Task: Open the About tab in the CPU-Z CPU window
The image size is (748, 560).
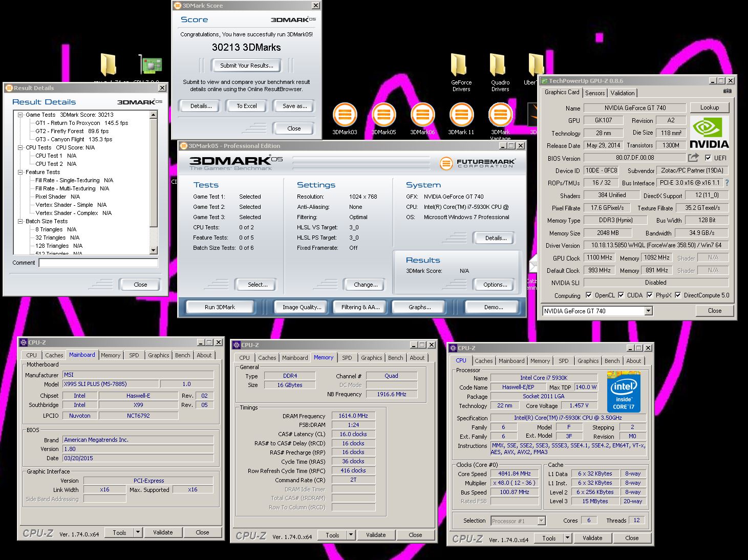Action: coord(634,361)
